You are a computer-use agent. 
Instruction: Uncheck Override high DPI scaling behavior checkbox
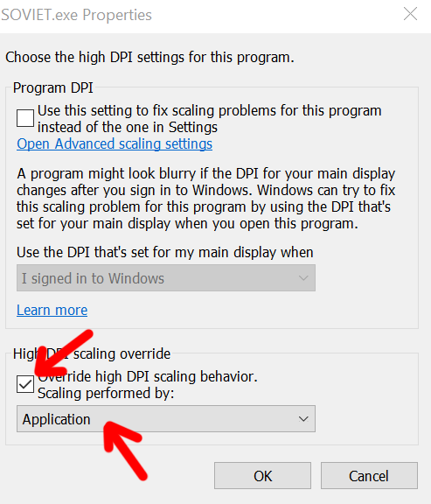click(x=25, y=384)
